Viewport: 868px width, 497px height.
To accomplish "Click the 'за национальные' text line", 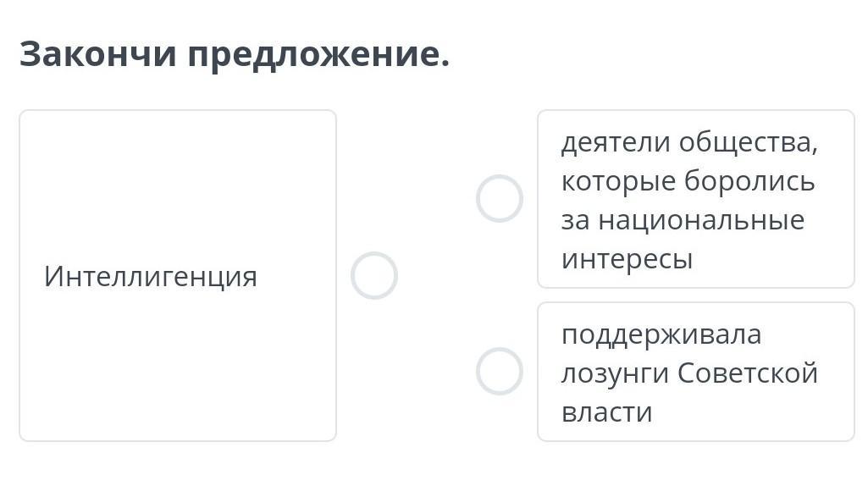I will click(x=683, y=220).
